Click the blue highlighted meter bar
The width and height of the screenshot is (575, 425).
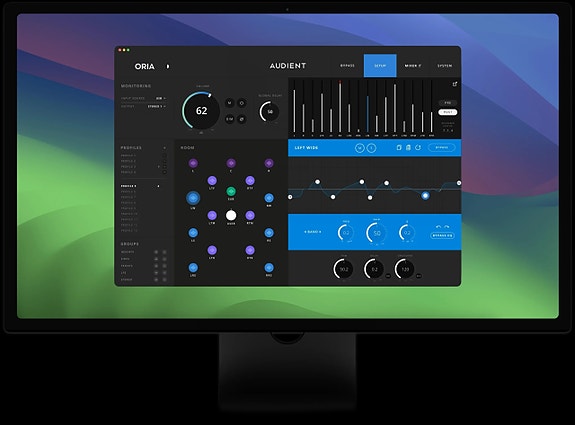pyautogui.click(x=367, y=114)
